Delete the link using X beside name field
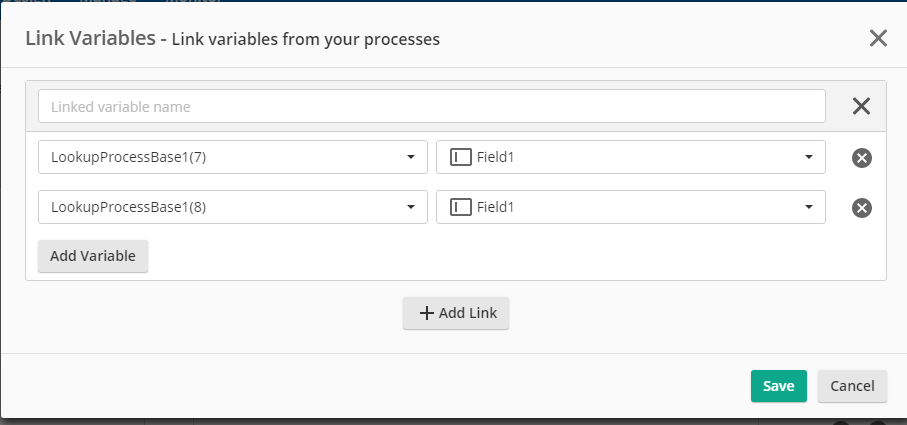Image resolution: width=907 pixels, height=425 pixels. tap(861, 106)
